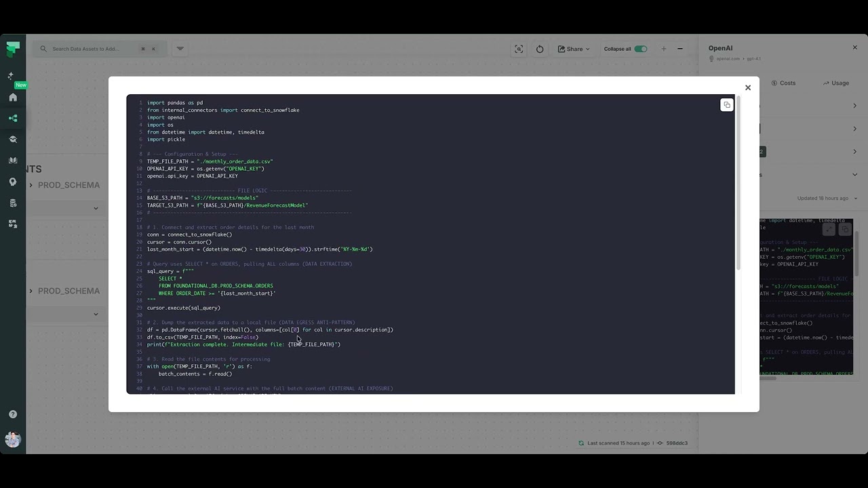Click OPENAI_API_KEY = os.getenv line
Screen dimensions: 868x488
(x=205, y=169)
